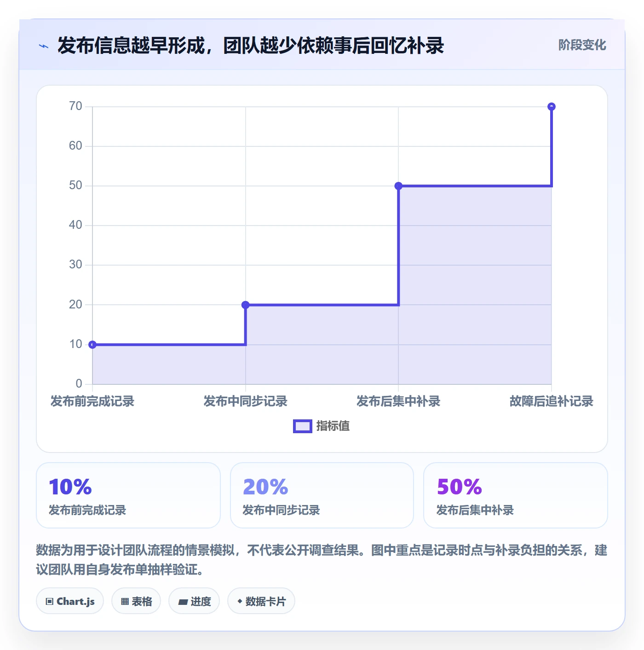Click the 40 y-axis tick label
The width and height of the screenshot is (644, 650).
click(x=75, y=225)
